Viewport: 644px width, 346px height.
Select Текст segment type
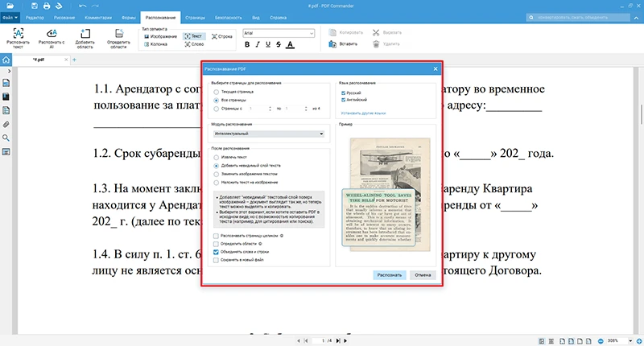pyautogui.click(x=193, y=36)
